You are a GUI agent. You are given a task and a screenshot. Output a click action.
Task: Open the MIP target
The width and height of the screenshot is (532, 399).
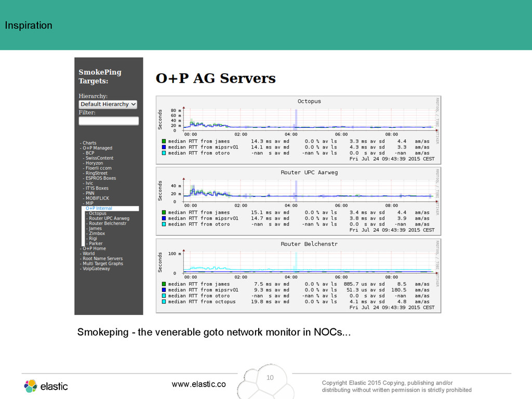(x=89, y=203)
